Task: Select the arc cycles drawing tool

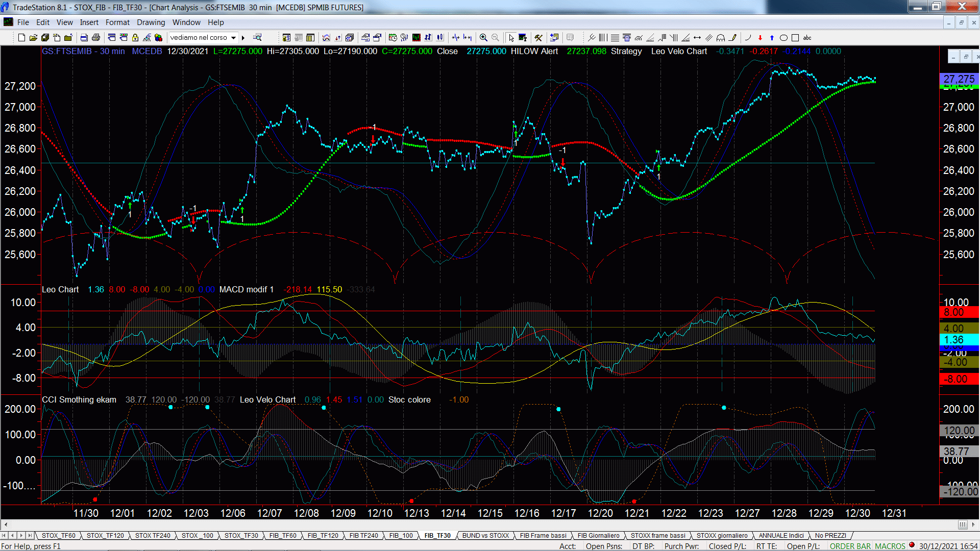Action: pyautogui.click(x=721, y=37)
